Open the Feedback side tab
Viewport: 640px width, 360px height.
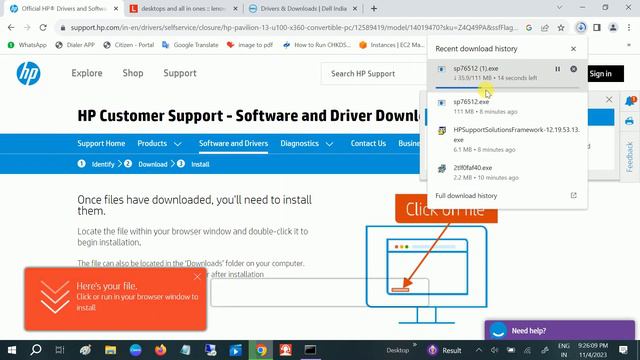[629, 157]
